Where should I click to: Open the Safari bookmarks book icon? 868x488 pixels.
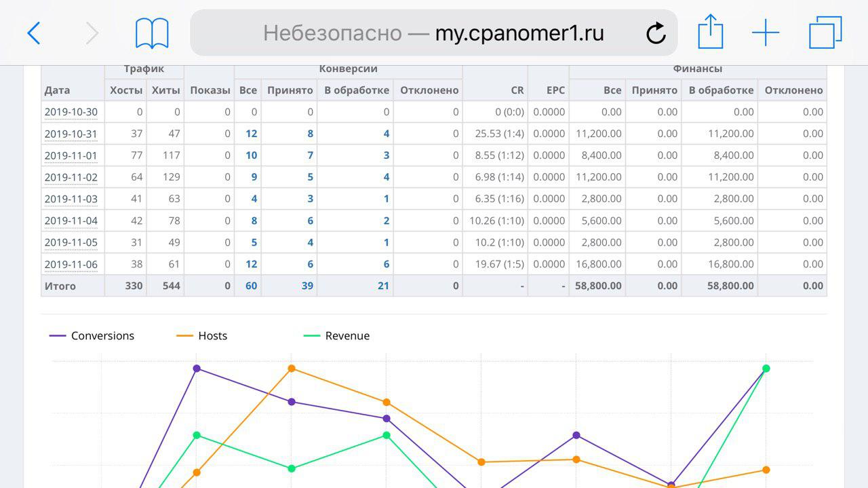pos(152,33)
